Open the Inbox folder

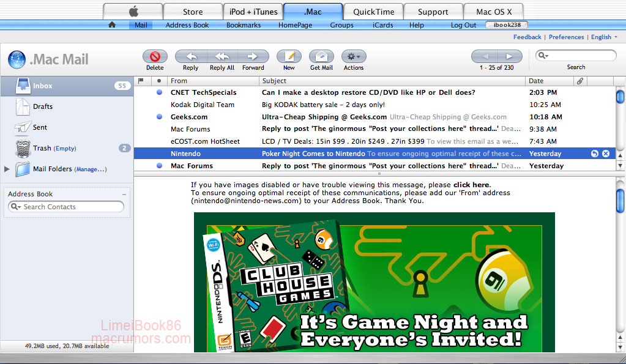tap(67, 86)
